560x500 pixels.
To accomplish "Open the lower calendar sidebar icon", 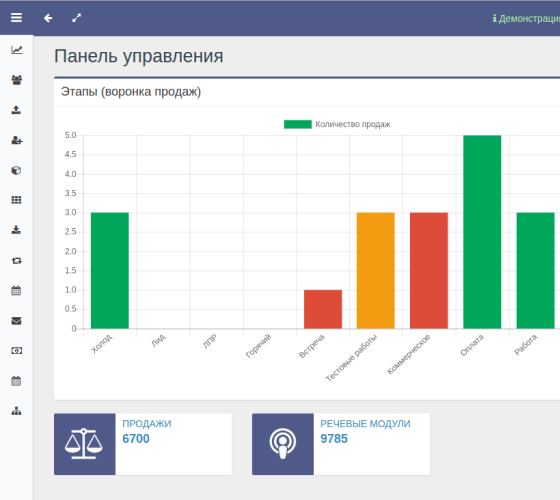I will click(x=16, y=381).
